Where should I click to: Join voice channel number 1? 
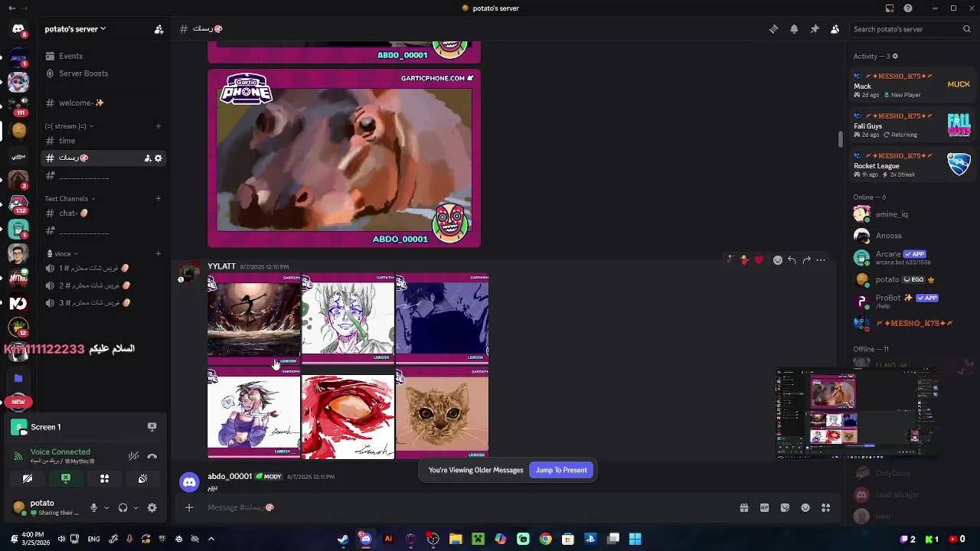(x=87, y=269)
